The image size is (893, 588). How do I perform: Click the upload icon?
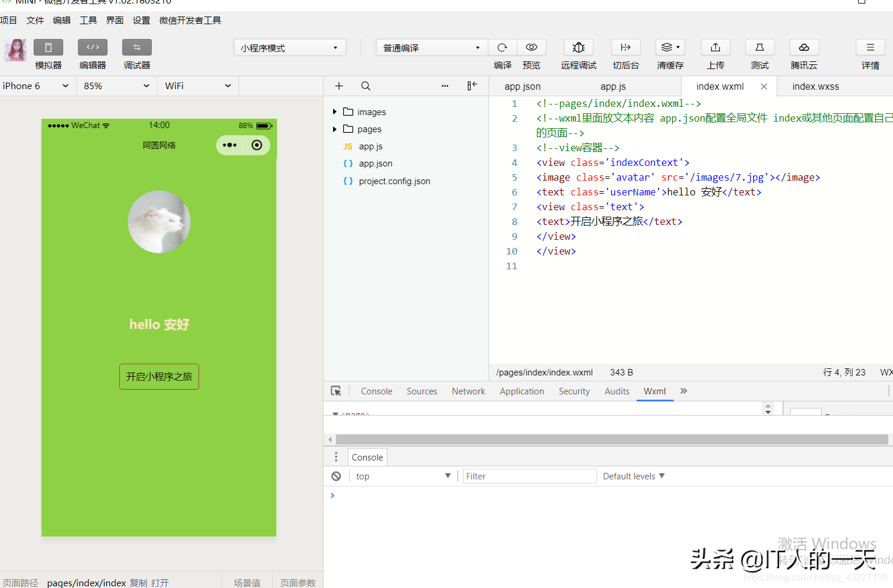[715, 48]
